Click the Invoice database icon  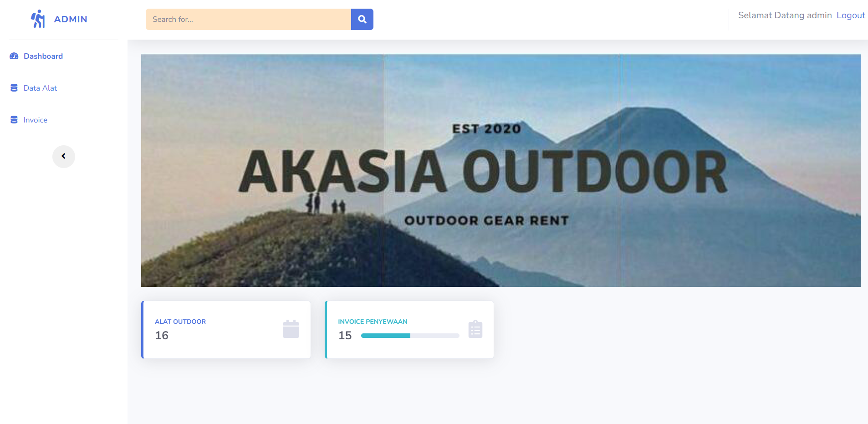pyautogui.click(x=14, y=120)
